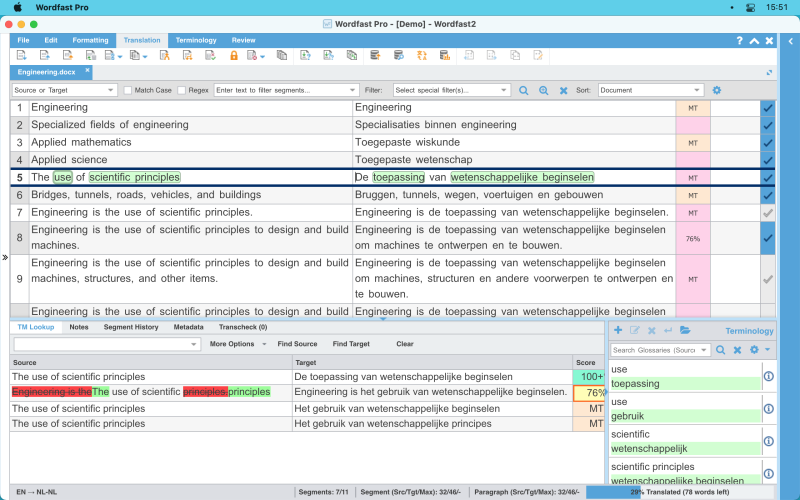
Task: Switch to the Review ribbon tab
Action: coord(243,40)
